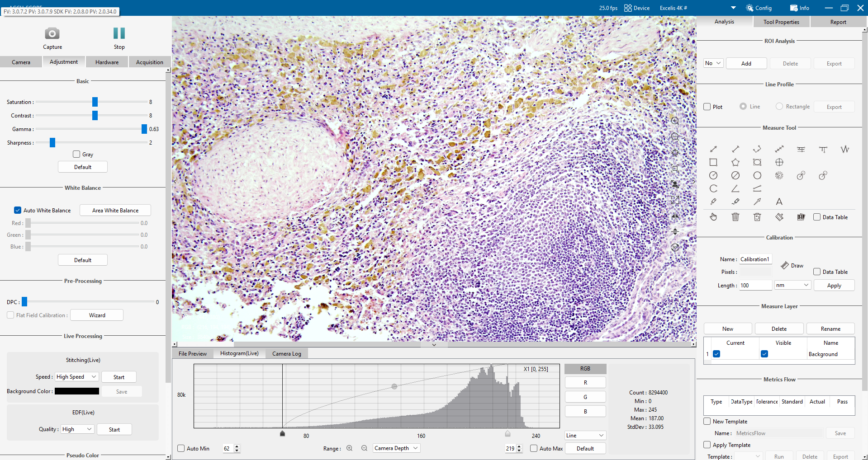Open the Stitching Speed dropdown
The height and width of the screenshot is (460, 868).
click(76, 376)
